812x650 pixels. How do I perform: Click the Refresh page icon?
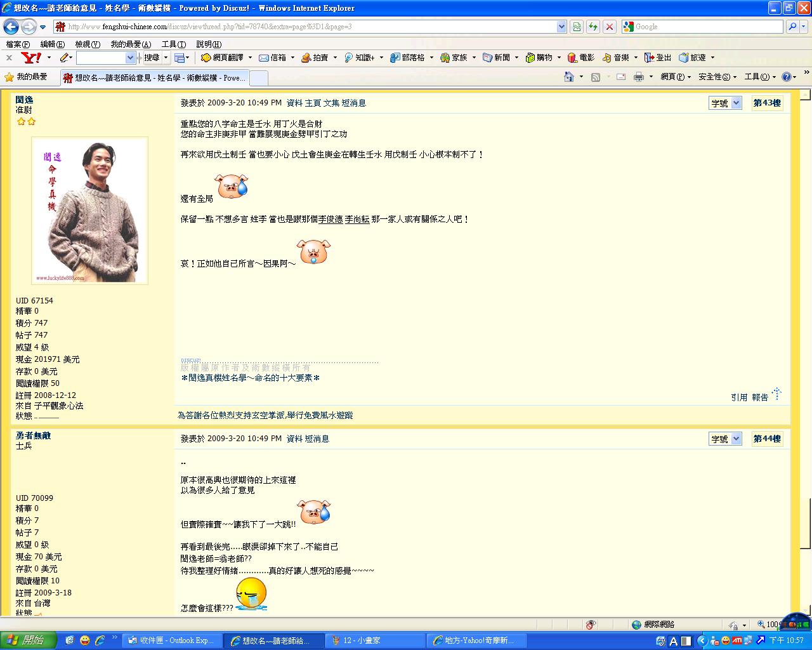(593, 27)
